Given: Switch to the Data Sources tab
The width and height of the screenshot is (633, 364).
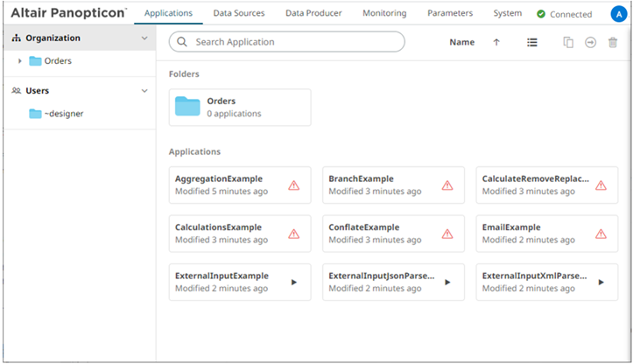Looking at the screenshot, I should 240,14.
